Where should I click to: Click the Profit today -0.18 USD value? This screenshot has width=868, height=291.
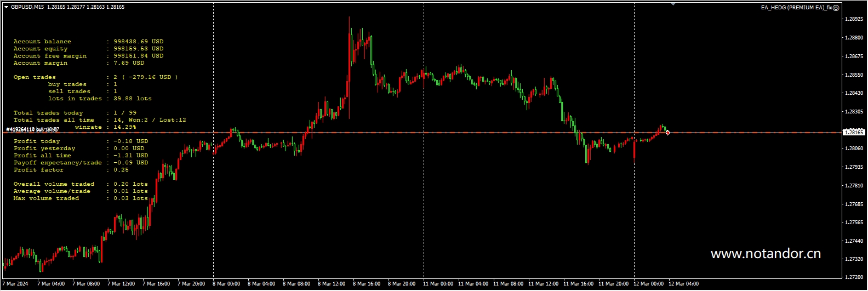[x=130, y=141]
